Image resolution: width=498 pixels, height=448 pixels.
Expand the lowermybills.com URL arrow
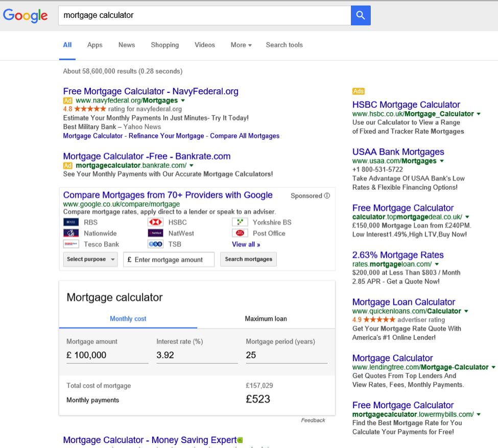479,414
